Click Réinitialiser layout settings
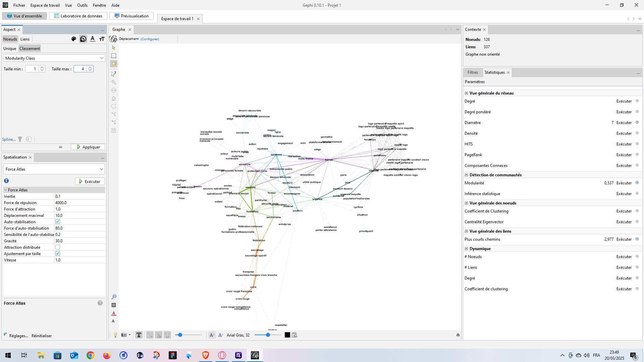Image resolution: width=644 pixels, height=362 pixels. [x=42, y=336]
